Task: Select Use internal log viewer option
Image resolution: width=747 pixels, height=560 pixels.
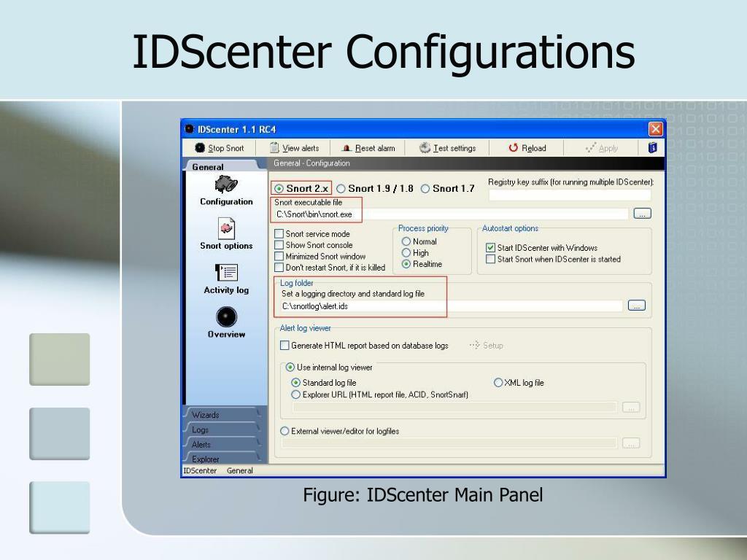Action: (x=290, y=367)
